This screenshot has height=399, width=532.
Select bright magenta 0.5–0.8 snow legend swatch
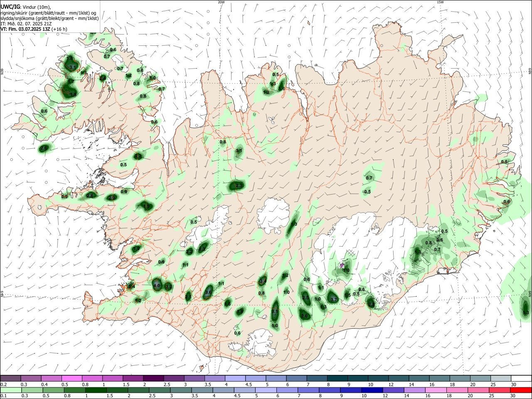(72, 378)
